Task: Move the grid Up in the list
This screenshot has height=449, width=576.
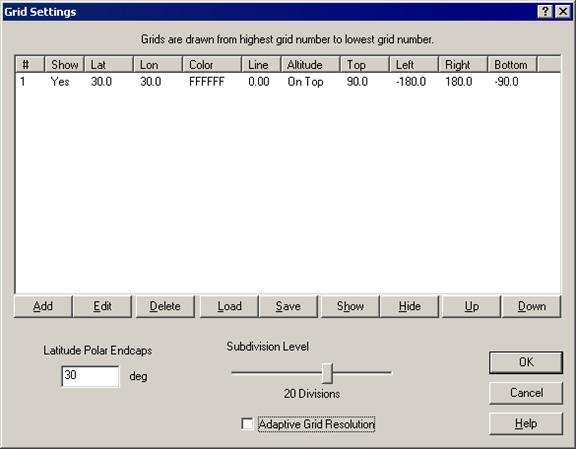Action: click(471, 306)
